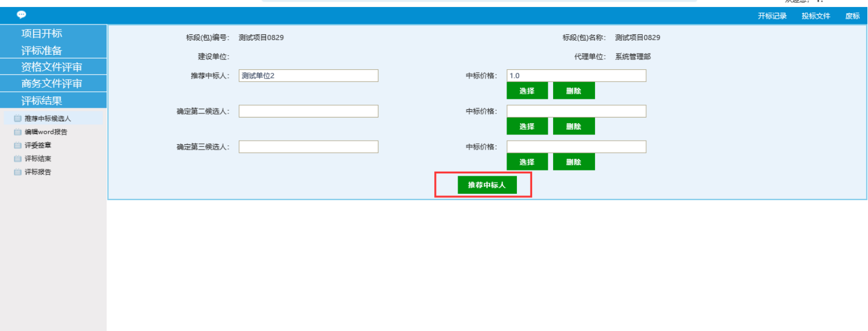Click the chat bubble icon in header

pyautogui.click(x=22, y=15)
